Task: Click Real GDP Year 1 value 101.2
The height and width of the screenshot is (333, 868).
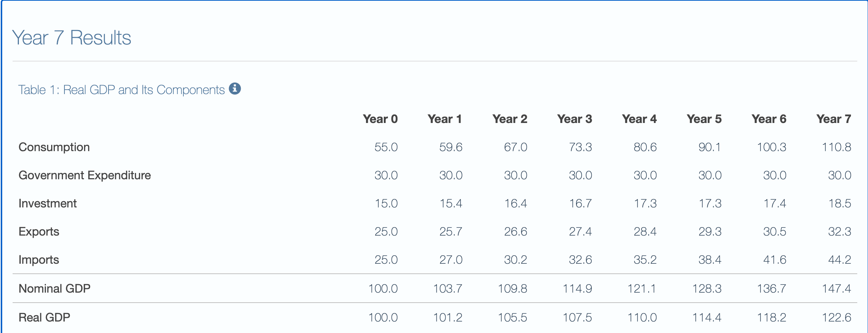Action: [x=448, y=317]
